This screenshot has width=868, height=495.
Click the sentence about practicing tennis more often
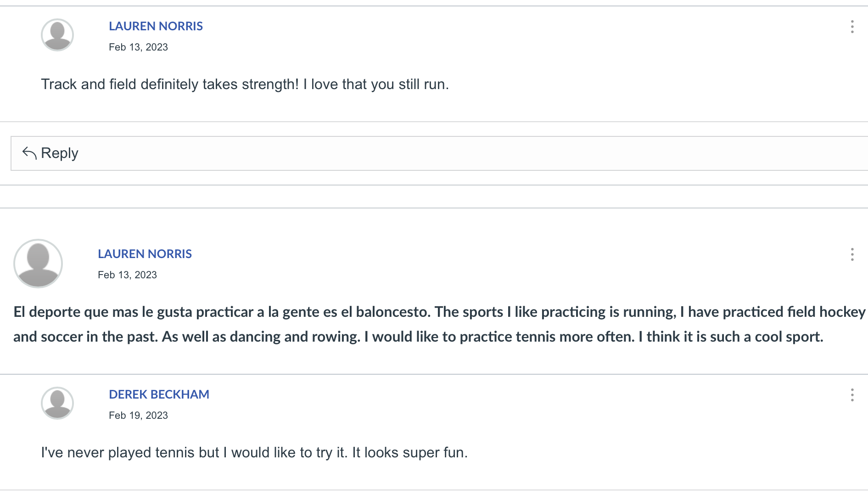(499, 337)
